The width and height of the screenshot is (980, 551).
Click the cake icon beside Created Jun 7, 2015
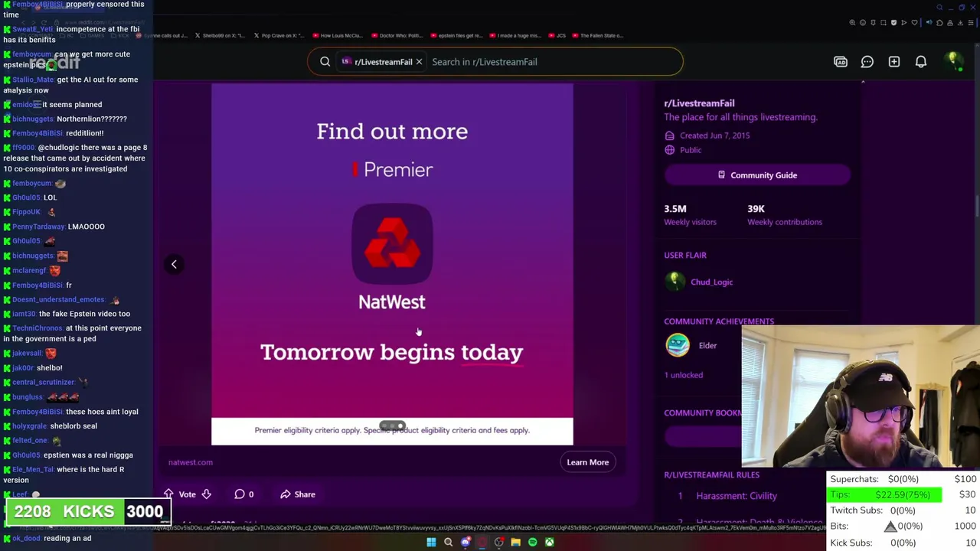pyautogui.click(x=670, y=135)
